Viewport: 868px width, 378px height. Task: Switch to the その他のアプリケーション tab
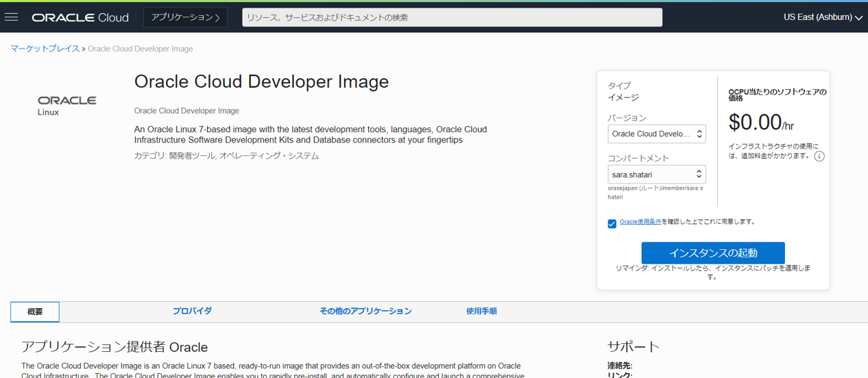coord(365,311)
